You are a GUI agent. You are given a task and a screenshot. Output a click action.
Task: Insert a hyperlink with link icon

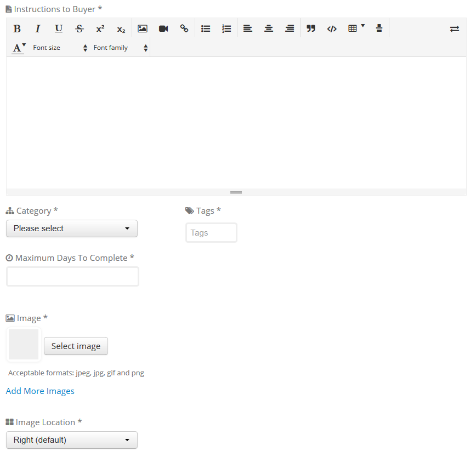point(184,29)
